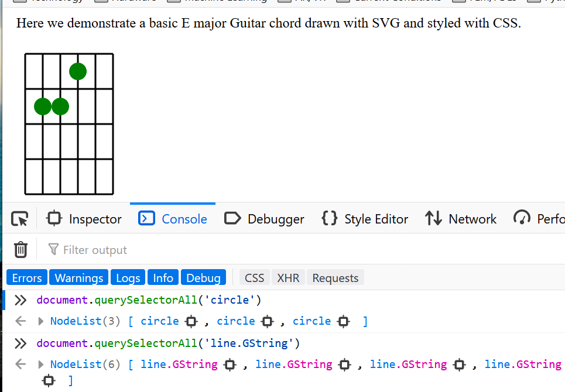Image resolution: width=565 pixels, height=392 pixels.
Task: Click the target icon beside the first circle
Action: pyautogui.click(x=191, y=321)
